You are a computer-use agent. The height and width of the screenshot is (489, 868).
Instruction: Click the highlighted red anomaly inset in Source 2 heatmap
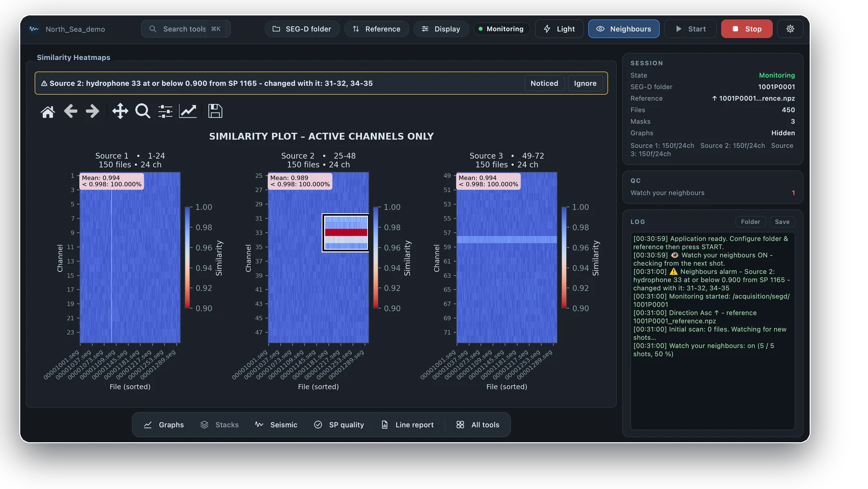(x=346, y=232)
